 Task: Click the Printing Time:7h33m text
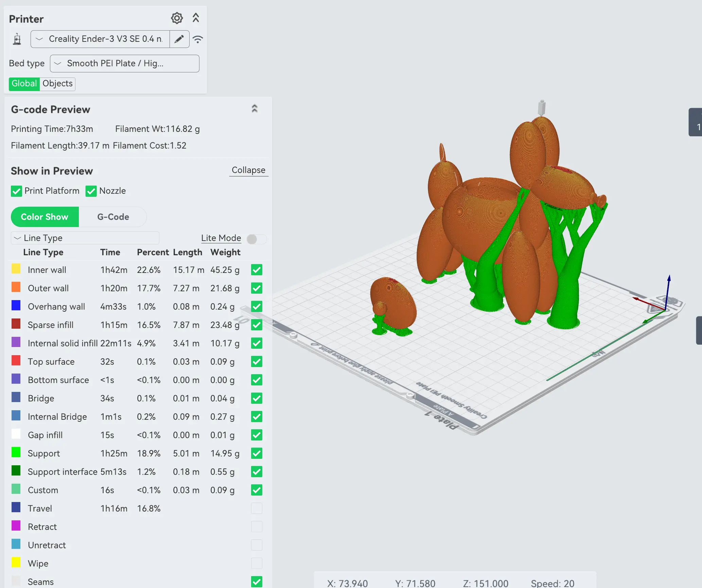tap(52, 129)
